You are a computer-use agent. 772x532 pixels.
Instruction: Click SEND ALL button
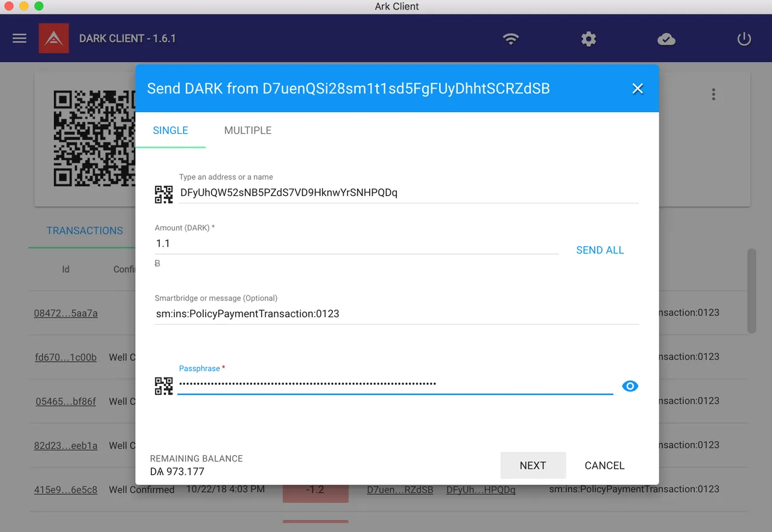[600, 250]
